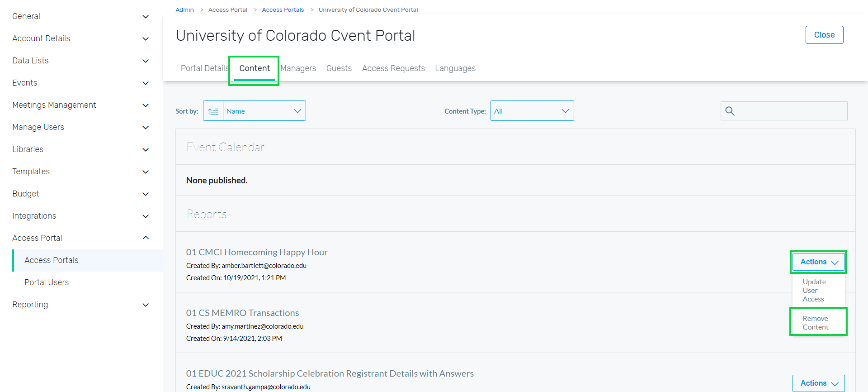Click the Reports section heading
868x392 pixels.
207,214
